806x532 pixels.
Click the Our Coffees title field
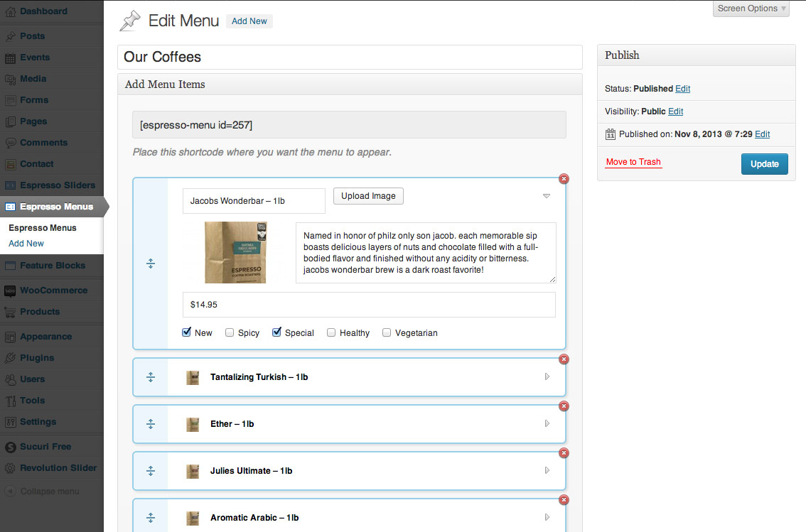click(x=350, y=57)
